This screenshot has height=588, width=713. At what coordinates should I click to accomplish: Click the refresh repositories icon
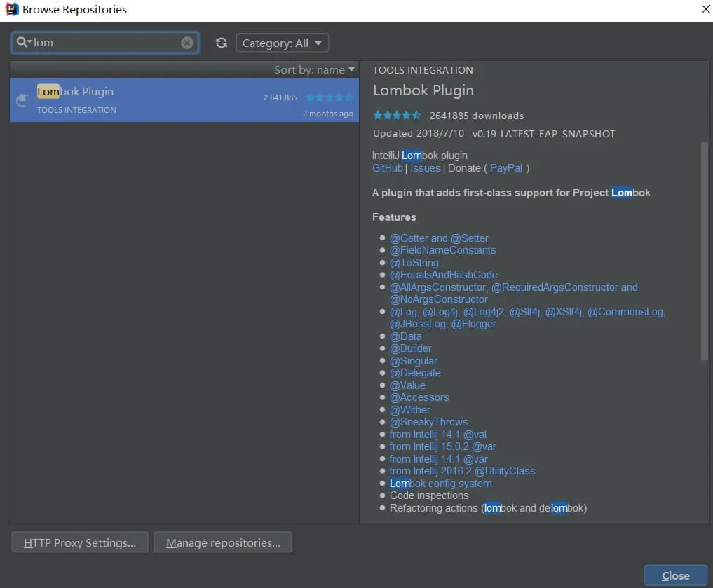(x=222, y=43)
